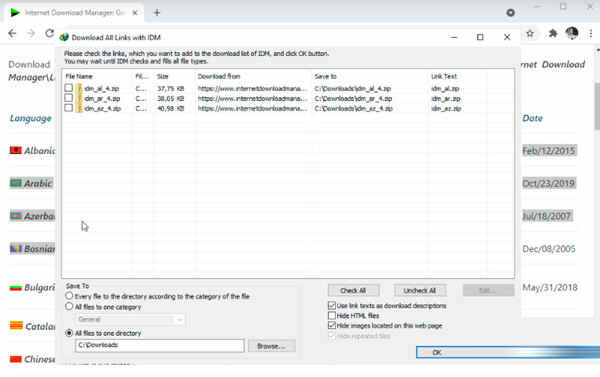The height and width of the screenshot is (377, 600).
Task: Select All files to one category radio
Action: click(69, 306)
